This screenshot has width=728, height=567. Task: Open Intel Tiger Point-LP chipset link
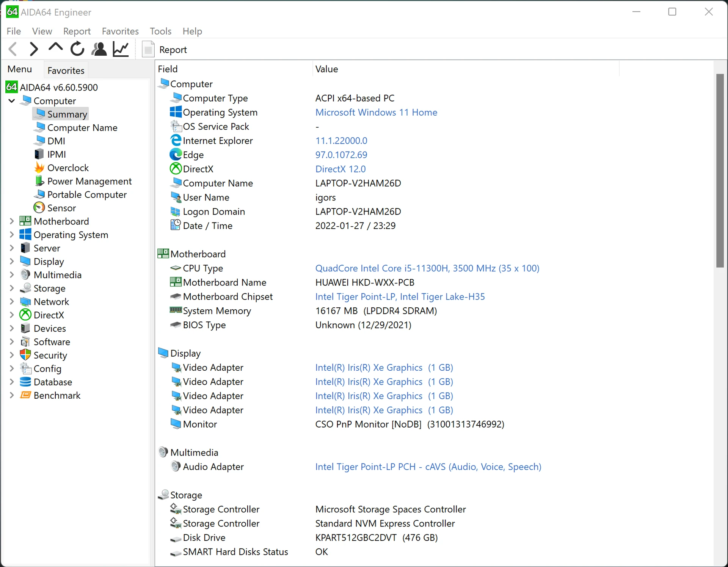[400, 297]
